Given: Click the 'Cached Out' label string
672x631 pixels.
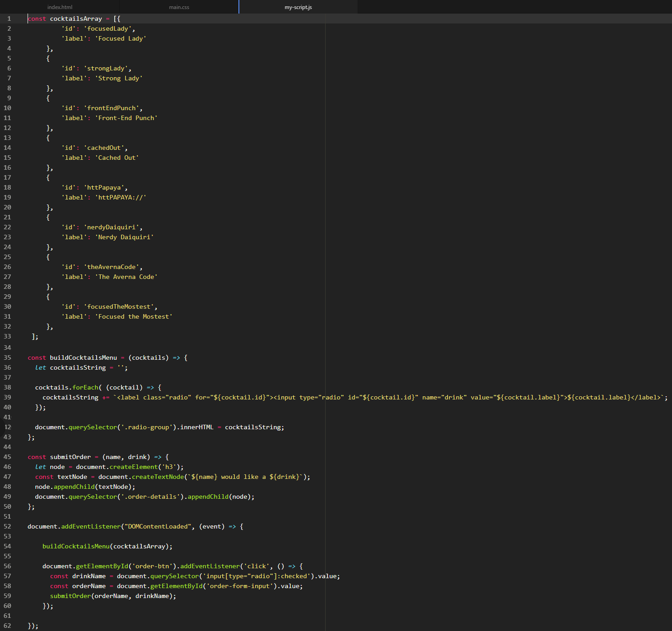Looking at the screenshot, I should pos(117,158).
